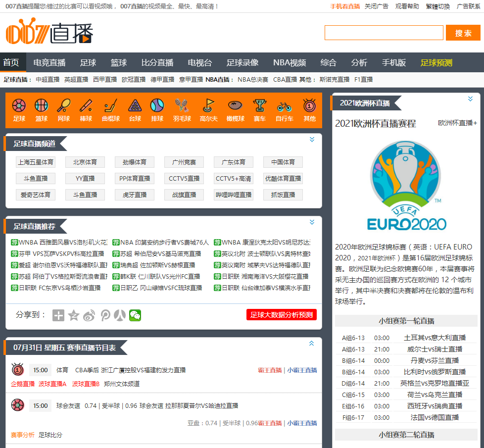
Task: Select the 其他 medal icon
Action: tap(309, 105)
